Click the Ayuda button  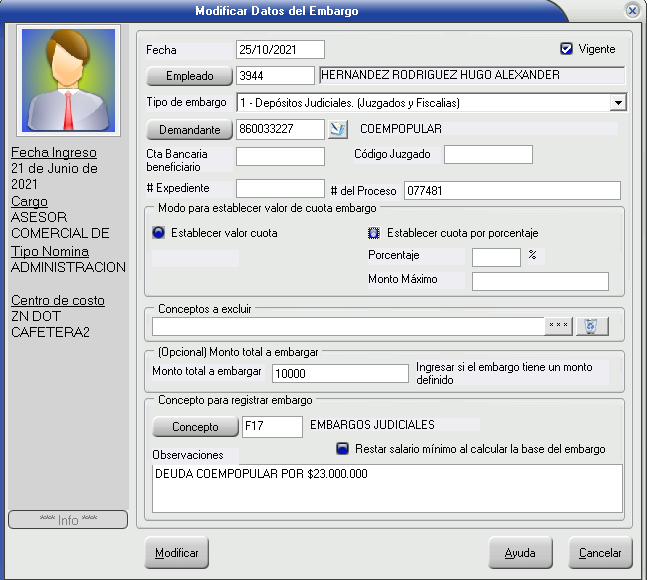click(x=520, y=552)
